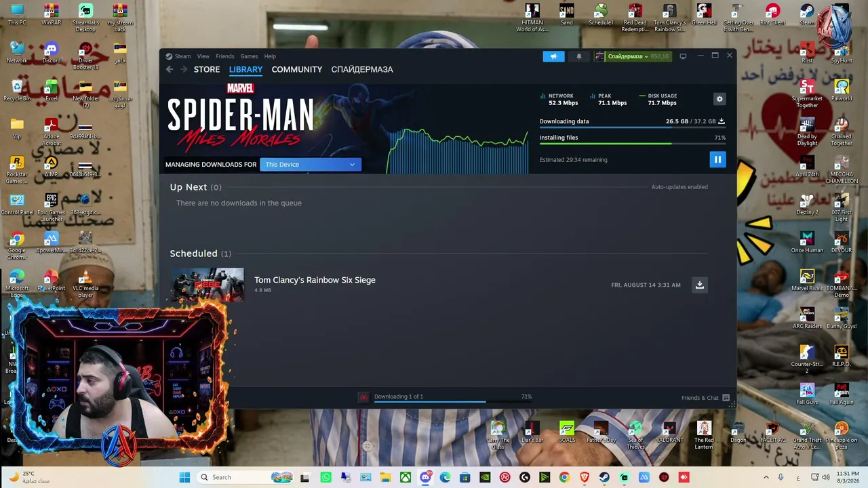
Task: Select the Grand Theft Auto V desktop icon
Action: 807,434
